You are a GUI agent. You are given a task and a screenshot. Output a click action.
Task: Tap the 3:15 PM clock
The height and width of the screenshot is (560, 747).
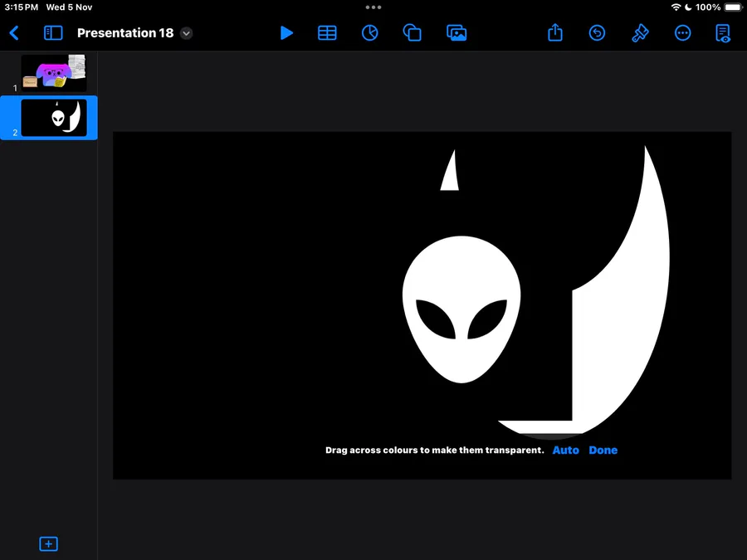(x=21, y=7)
